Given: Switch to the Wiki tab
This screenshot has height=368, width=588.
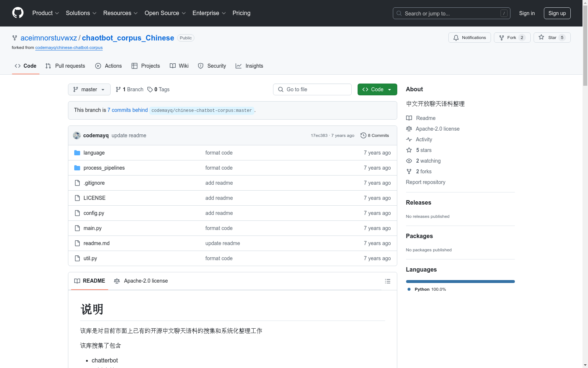Looking at the screenshot, I should [x=179, y=66].
